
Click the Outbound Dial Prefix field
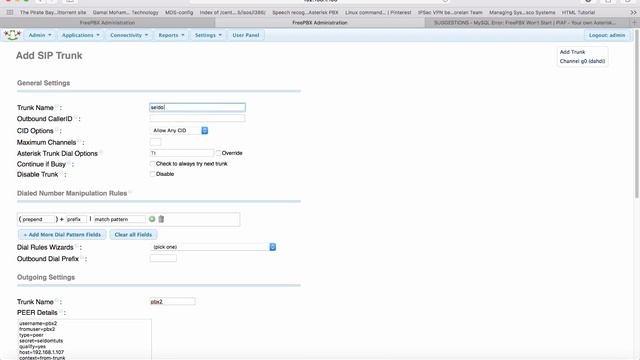click(163, 258)
